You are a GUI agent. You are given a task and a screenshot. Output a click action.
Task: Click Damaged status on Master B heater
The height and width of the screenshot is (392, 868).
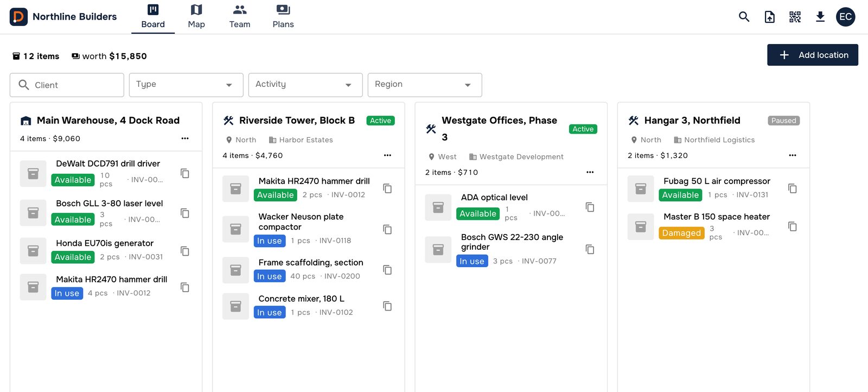(x=681, y=233)
